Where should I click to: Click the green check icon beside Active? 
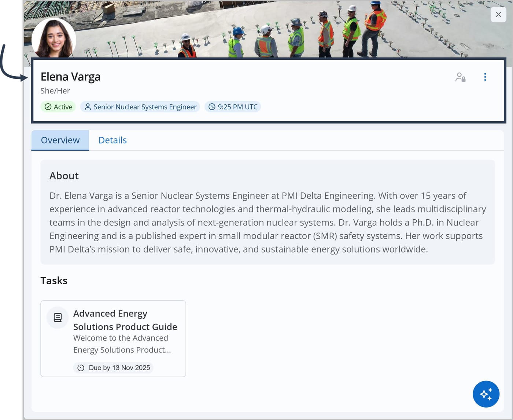tap(48, 107)
